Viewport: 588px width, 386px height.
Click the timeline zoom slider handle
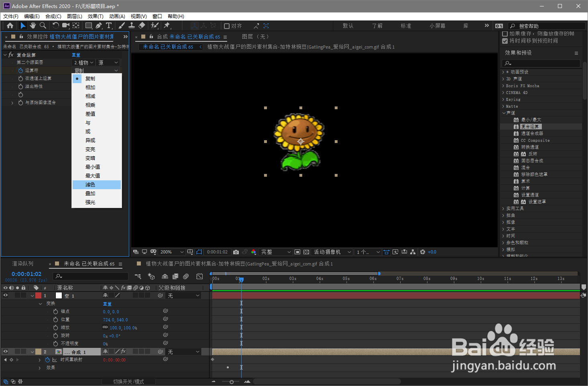tap(232, 382)
